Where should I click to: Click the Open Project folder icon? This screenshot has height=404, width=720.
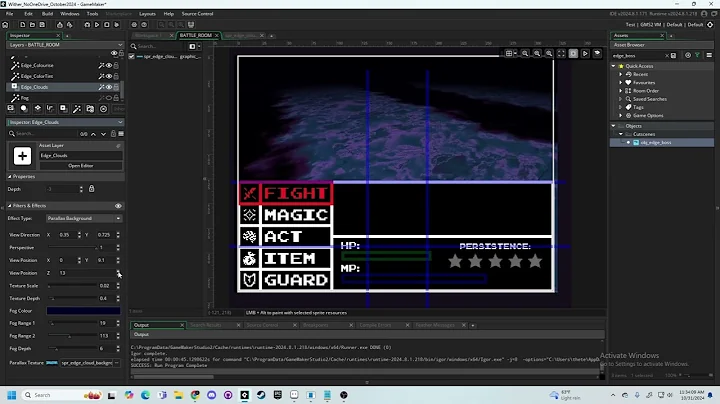[x=32, y=25]
